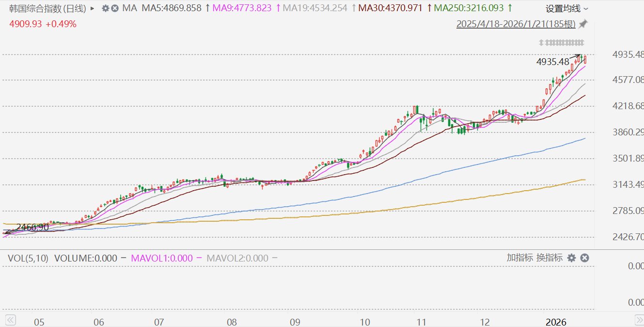644x327 pixels.
Task: Click 加指标 to add an indicator
Action: 520,258
